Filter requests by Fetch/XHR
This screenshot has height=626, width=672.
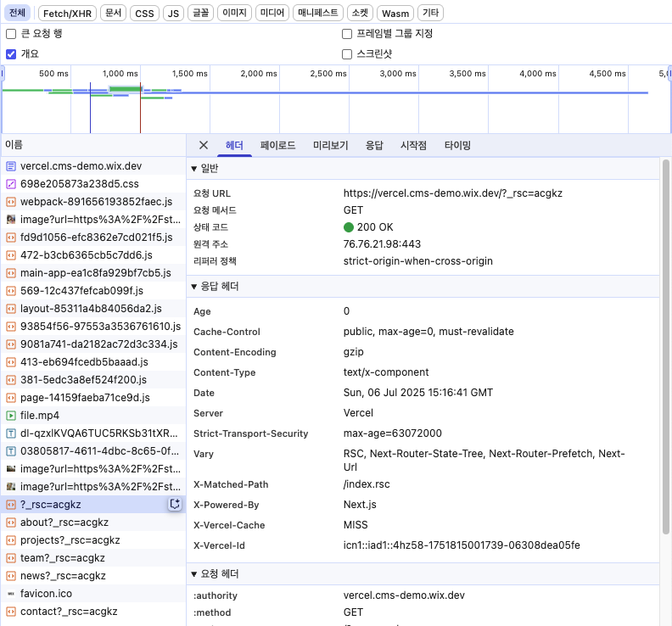tap(67, 13)
